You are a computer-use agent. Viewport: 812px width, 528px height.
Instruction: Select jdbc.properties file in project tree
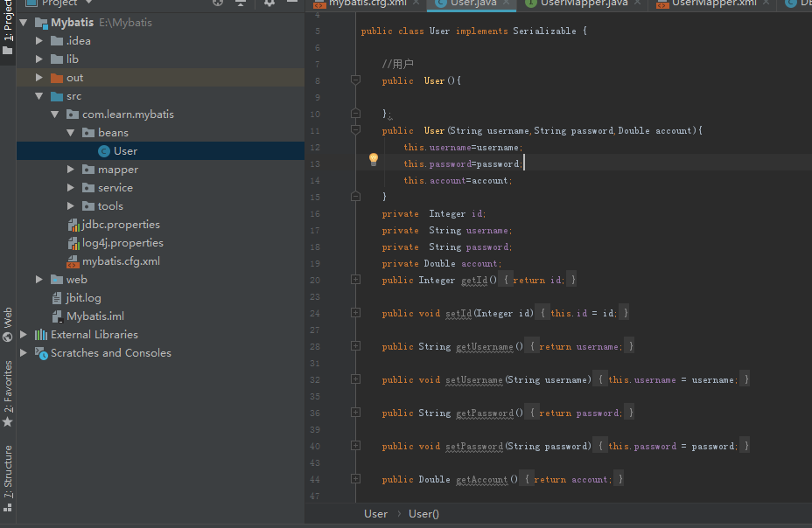click(x=120, y=225)
